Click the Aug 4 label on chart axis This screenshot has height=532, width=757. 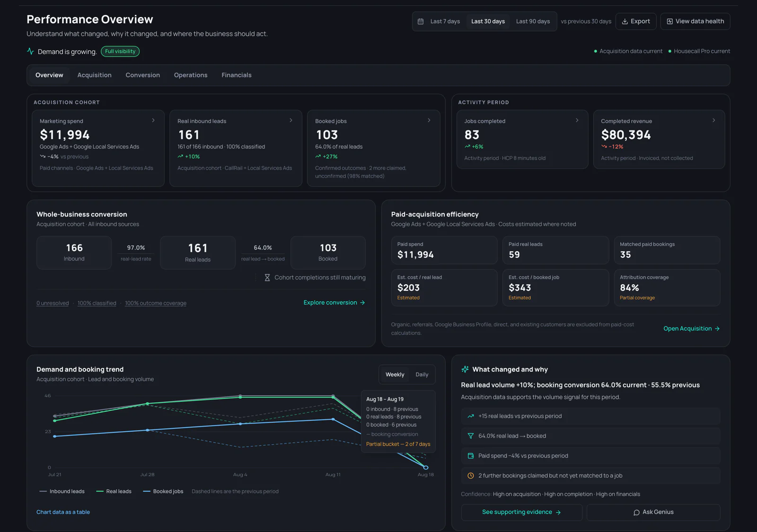tap(240, 474)
